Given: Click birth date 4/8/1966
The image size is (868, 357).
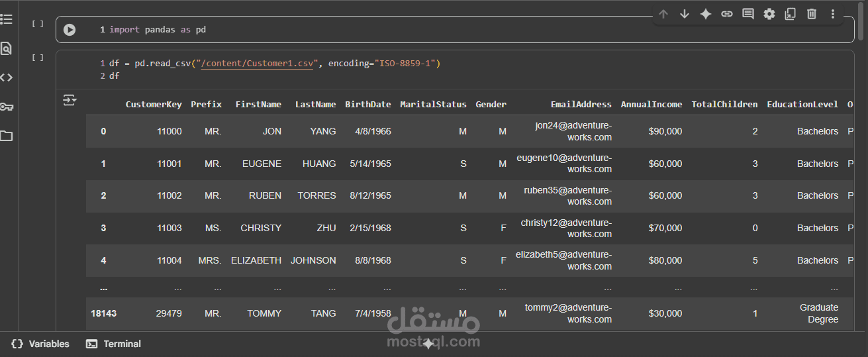Looking at the screenshot, I should point(373,131).
